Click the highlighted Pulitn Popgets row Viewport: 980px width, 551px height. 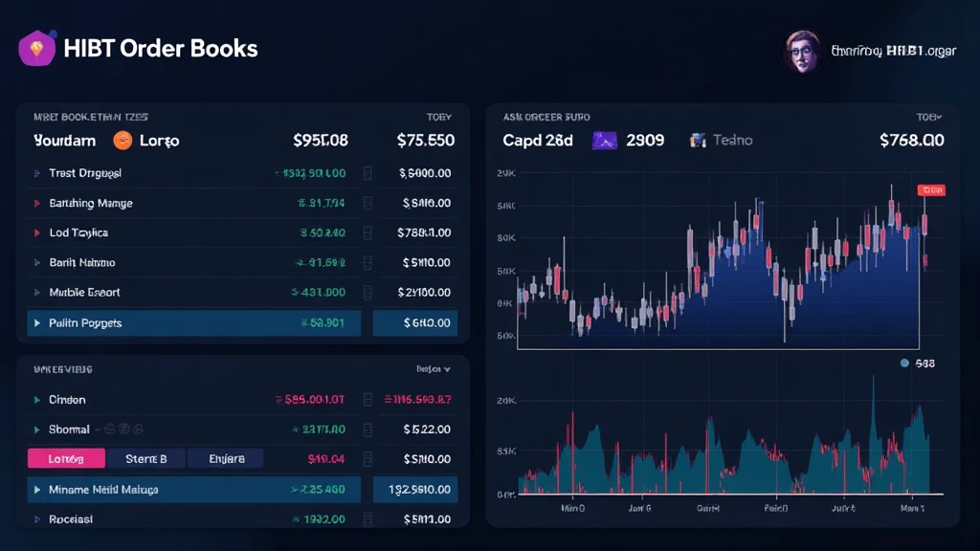(193, 323)
